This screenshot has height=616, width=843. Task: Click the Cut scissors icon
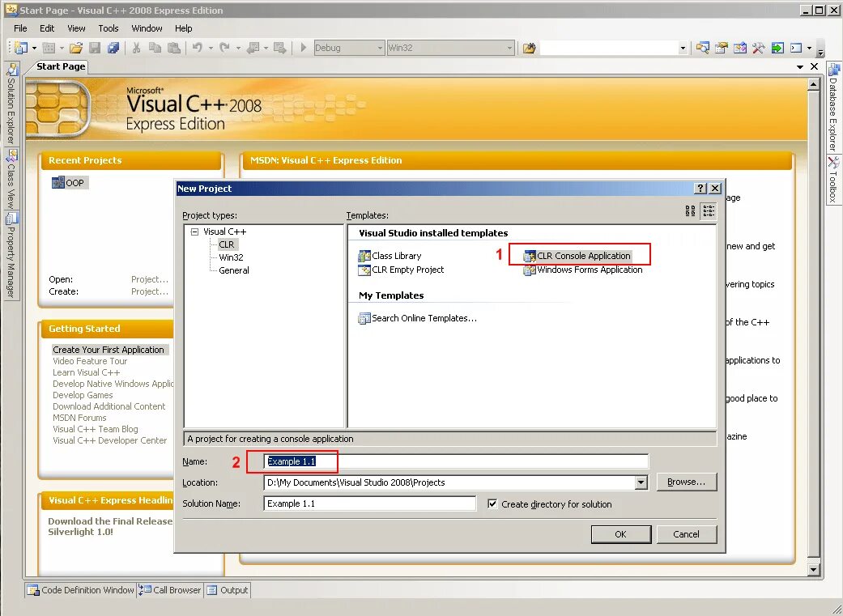point(137,48)
